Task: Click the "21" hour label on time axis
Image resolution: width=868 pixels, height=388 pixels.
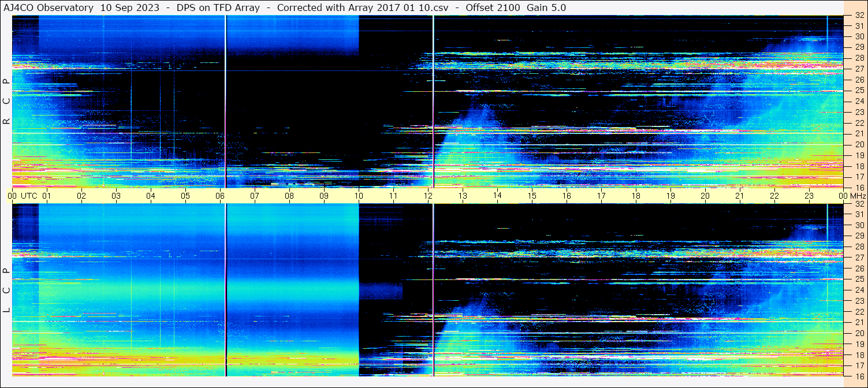Action: pyautogui.click(x=740, y=196)
